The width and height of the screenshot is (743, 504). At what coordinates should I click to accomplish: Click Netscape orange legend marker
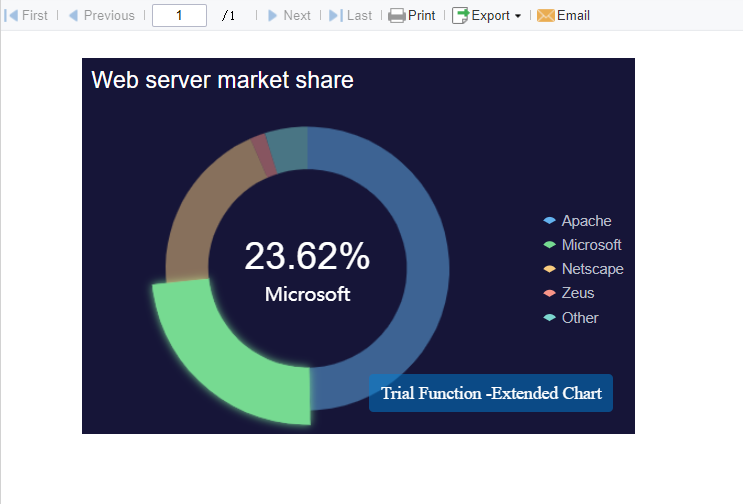click(549, 269)
